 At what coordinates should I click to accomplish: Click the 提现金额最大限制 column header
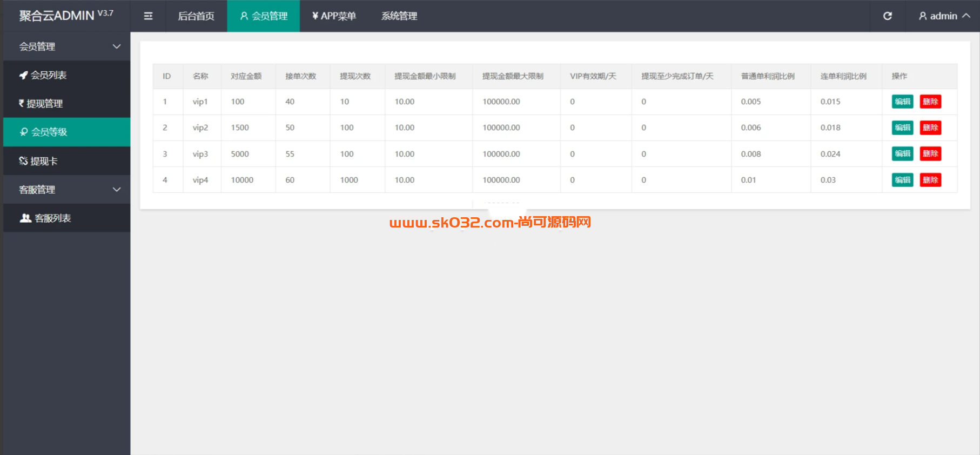tap(516, 76)
